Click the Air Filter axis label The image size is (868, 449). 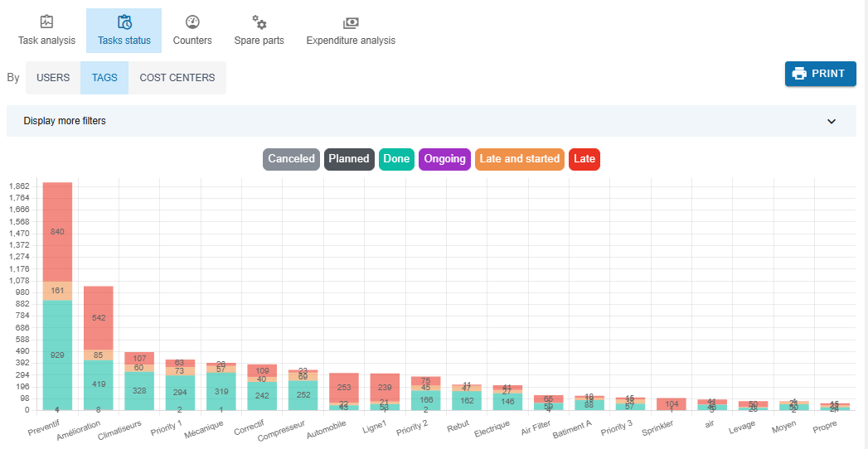coord(536,427)
